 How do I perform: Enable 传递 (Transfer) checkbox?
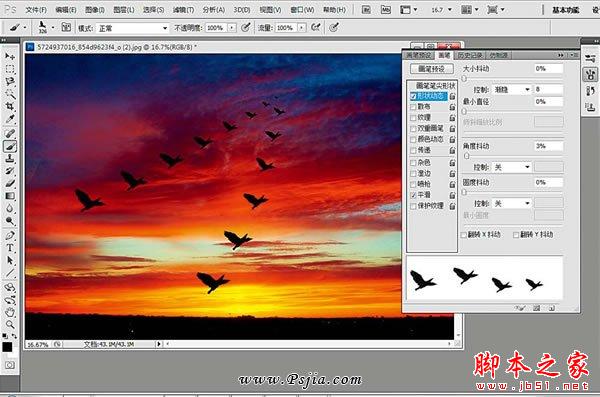click(x=413, y=150)
